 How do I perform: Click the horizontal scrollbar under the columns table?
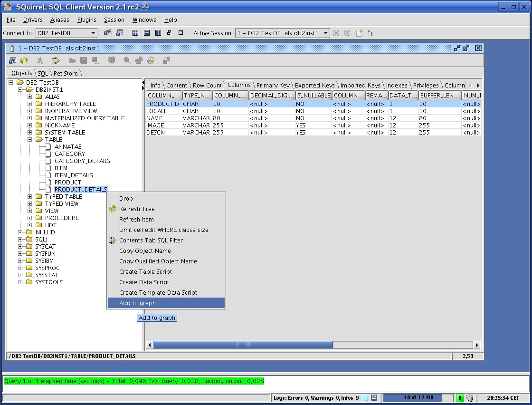click(243, 345)
